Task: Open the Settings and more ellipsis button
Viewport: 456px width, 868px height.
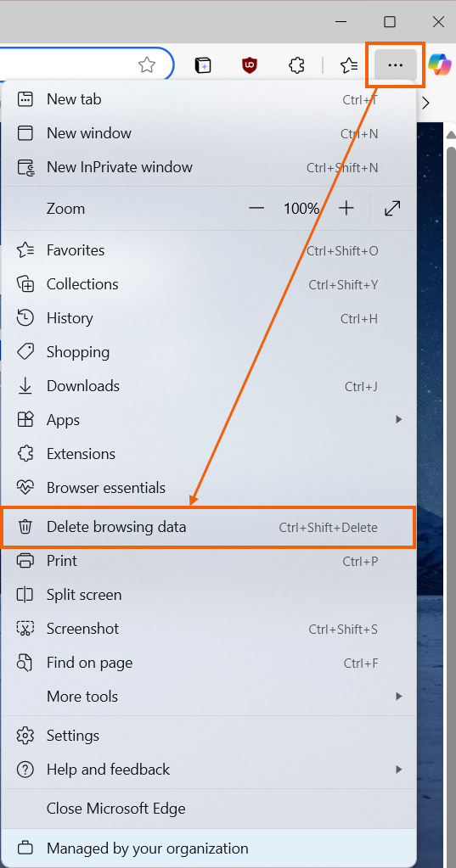Action: click(x=395, y=65)
